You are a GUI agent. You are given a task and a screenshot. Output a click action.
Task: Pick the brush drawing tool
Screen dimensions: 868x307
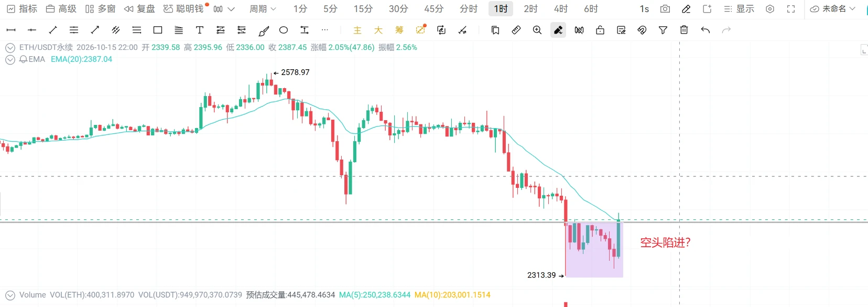264,30
